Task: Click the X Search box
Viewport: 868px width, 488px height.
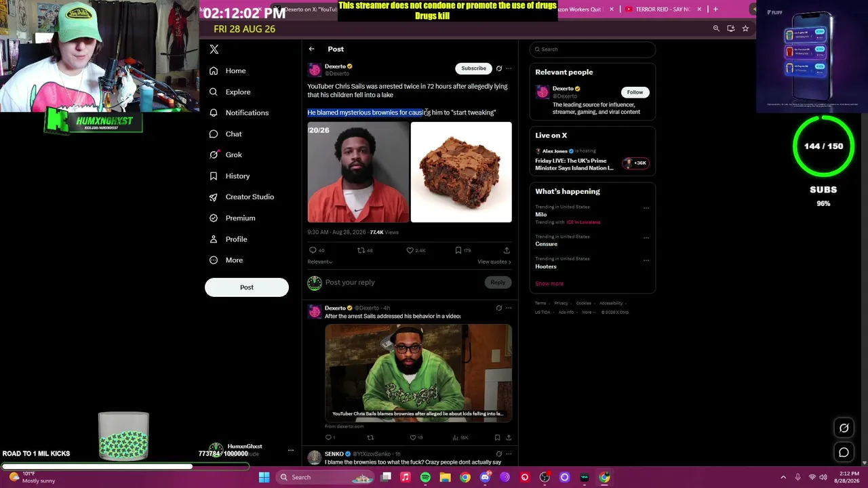Action: 593,49
